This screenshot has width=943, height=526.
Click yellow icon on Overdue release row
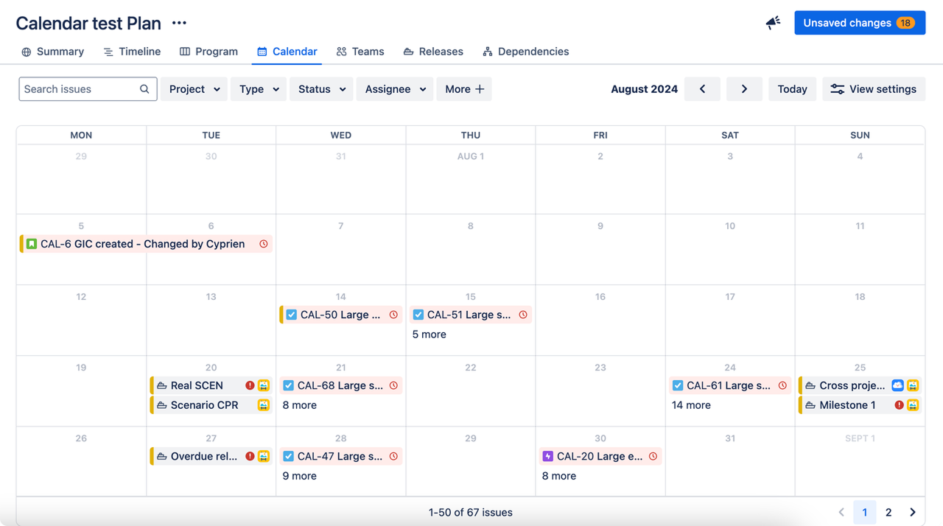tap(263, 456)
